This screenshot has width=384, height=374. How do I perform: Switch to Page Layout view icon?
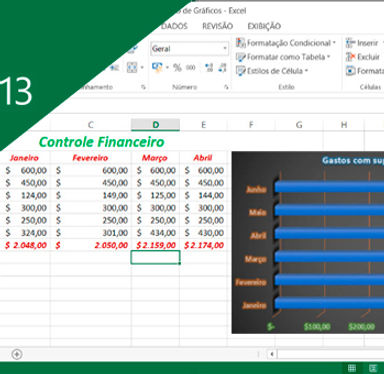click(x=373, y=368)
